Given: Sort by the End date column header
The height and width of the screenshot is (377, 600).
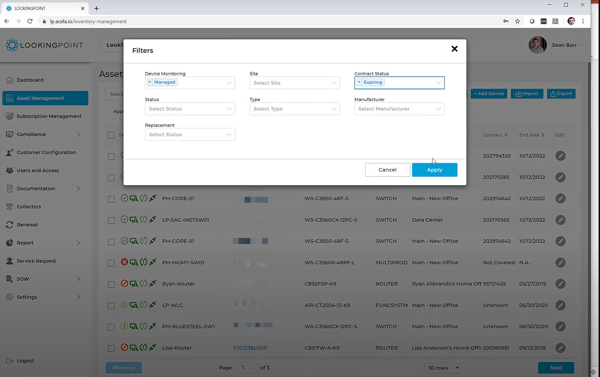Looking at the screenshot, I should tap(532, 135).
